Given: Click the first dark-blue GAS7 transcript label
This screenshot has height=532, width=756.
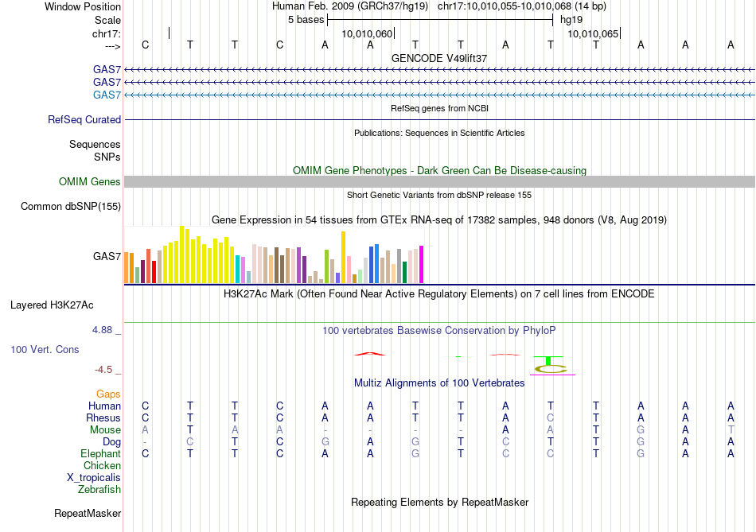Looking at the screenshot, I should pyautogui.click(x=107, y=70).
